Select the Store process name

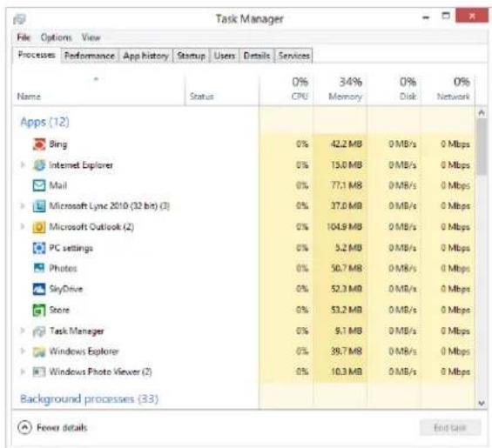coord(59,310)
